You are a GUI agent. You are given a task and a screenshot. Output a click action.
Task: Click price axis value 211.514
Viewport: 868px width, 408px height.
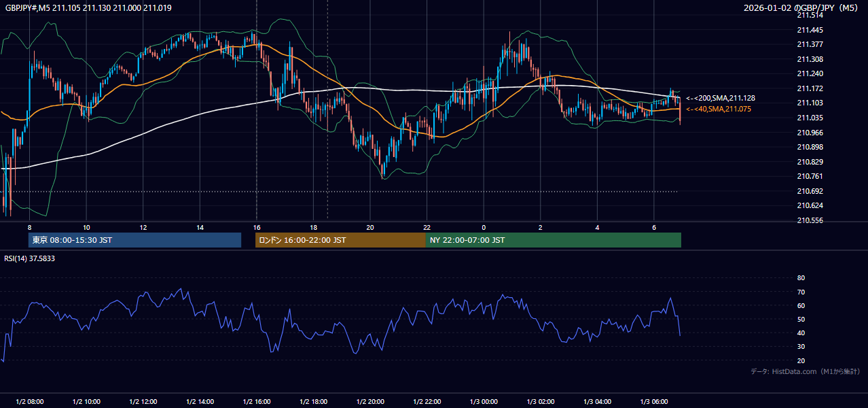[x=810, y=15]
